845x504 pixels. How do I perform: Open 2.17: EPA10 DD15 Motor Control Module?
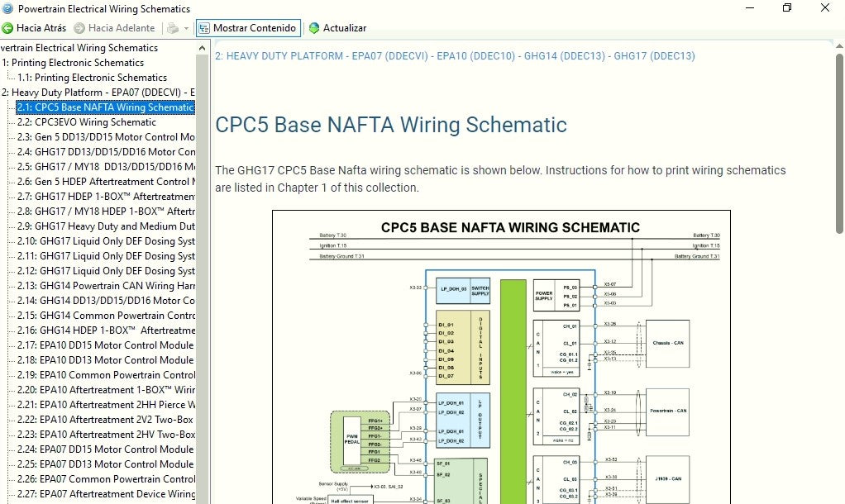[106, 345]
